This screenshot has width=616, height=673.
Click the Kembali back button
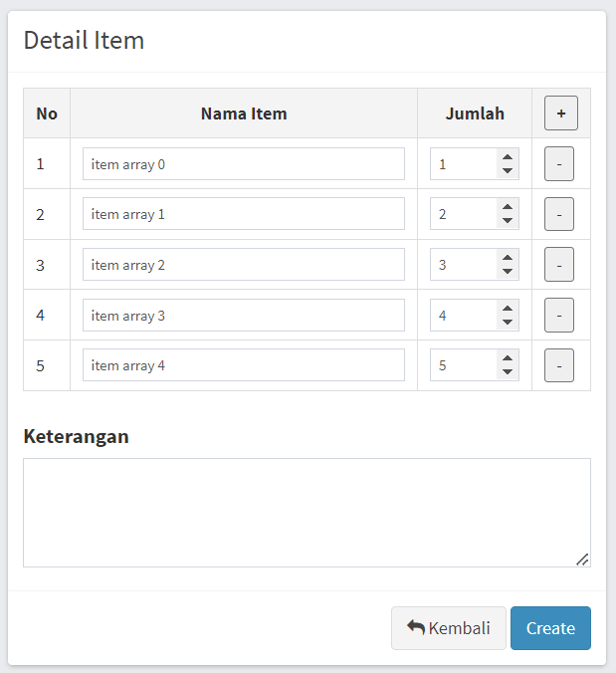(448, 628)
